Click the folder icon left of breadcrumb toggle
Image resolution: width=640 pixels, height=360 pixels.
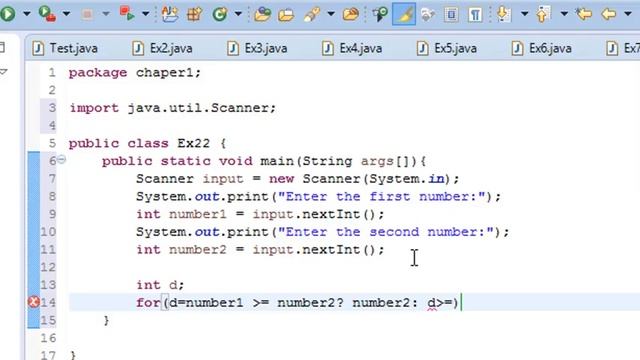point(351,15)
